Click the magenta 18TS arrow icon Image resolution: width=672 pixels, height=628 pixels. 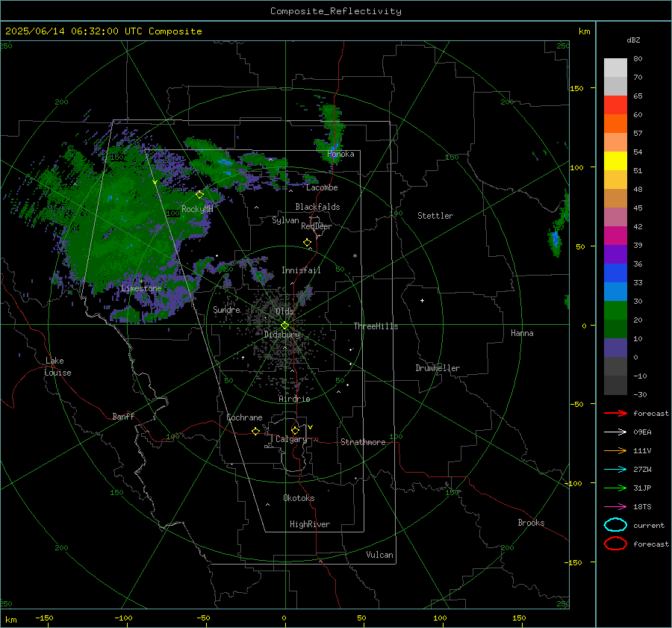(x=615, y=507)
